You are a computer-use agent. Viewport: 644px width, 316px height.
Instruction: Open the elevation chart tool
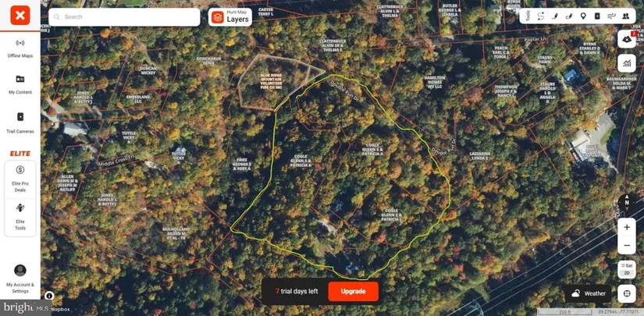point(627,63)
